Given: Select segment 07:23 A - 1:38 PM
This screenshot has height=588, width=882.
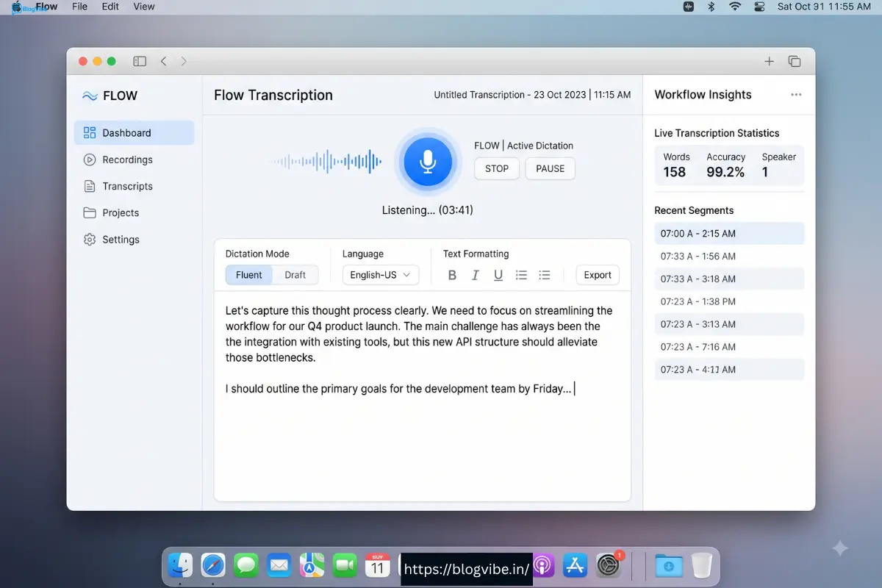Looking at the screenshot, I should (x=729, y=301).
